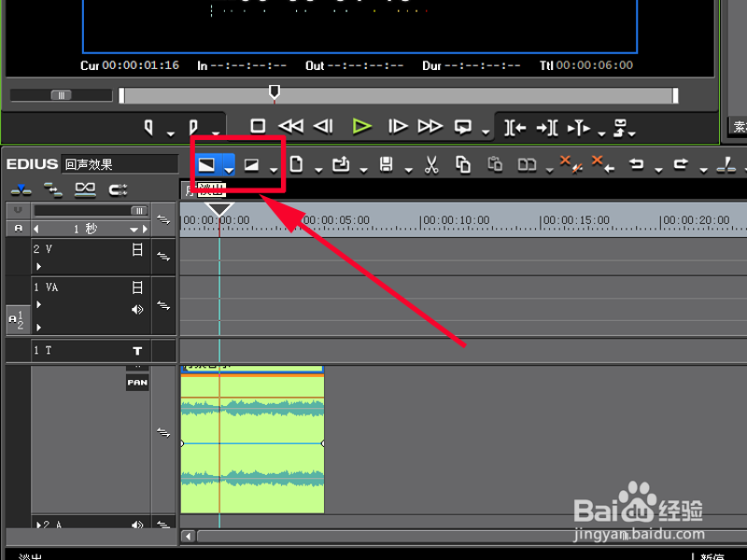Toggle sync lock on 2 V track
This screenshot has width=747, height=560.
pos(163,256)
